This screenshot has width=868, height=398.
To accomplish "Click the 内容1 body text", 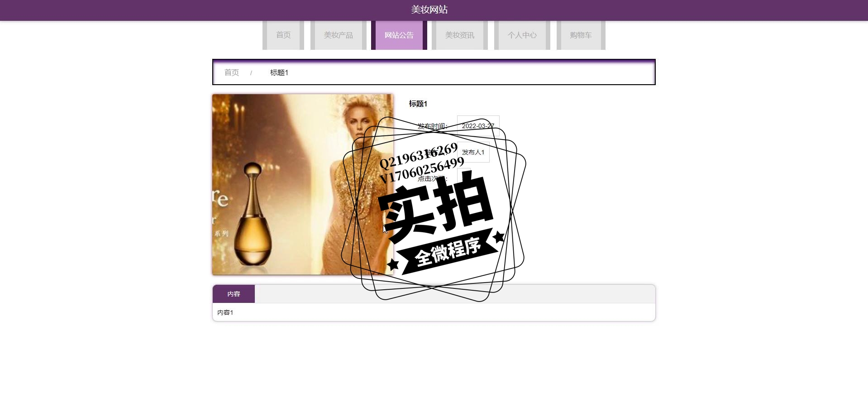I will 225,312.
